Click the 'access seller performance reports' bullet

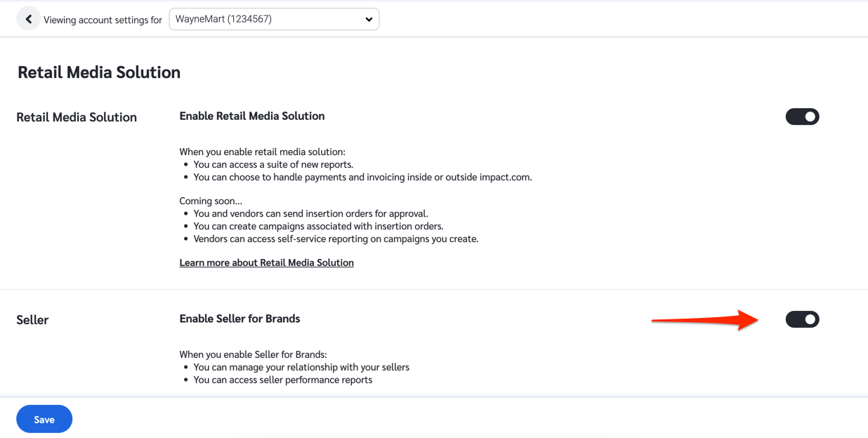click(x=282, y=380)
